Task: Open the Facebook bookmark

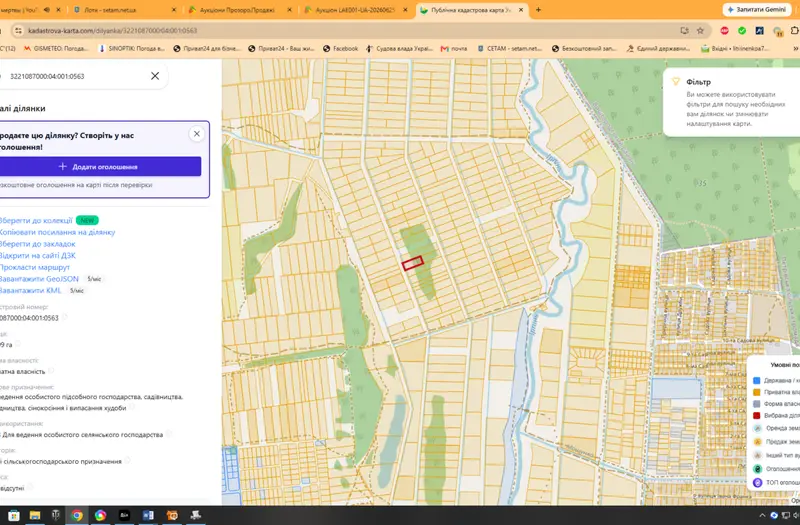Action: [x=340, y=48]
